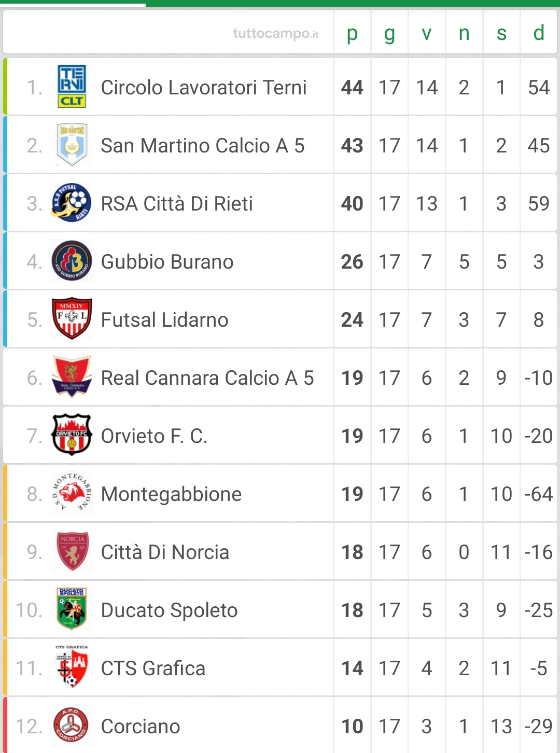Select the Corciano team name
This screenshot has width=560, height=753.
point(141,727)
